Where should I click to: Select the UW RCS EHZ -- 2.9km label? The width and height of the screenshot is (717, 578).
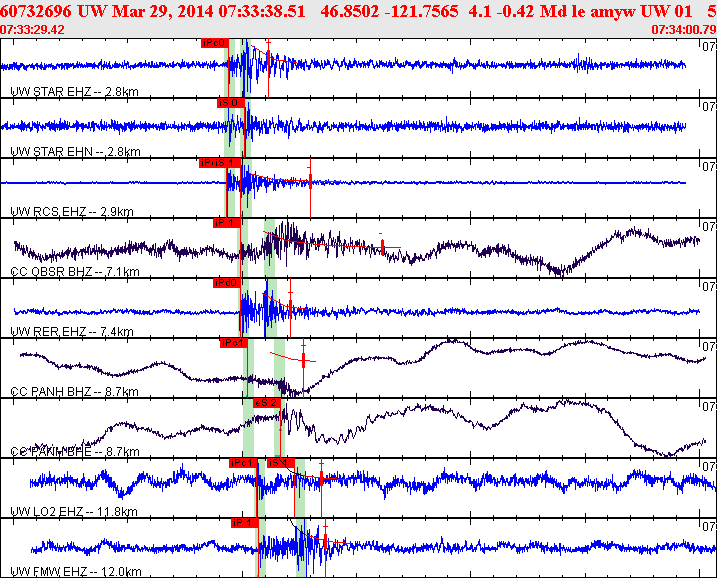(x=72, y=211)
